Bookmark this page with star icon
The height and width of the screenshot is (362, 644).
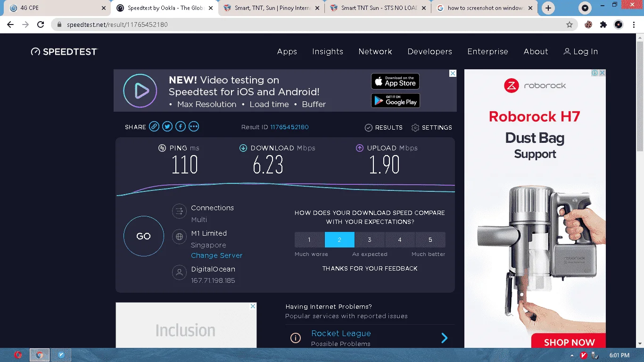point(570,25)
